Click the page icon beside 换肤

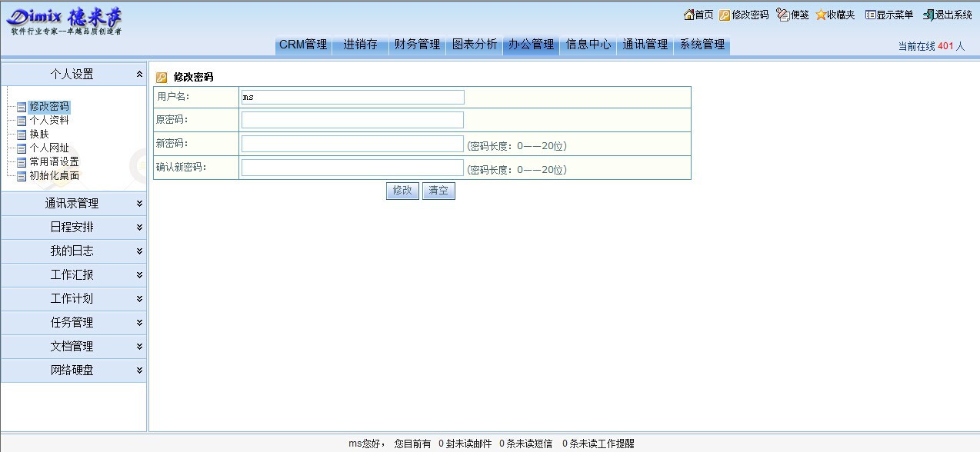pos(22,135)
